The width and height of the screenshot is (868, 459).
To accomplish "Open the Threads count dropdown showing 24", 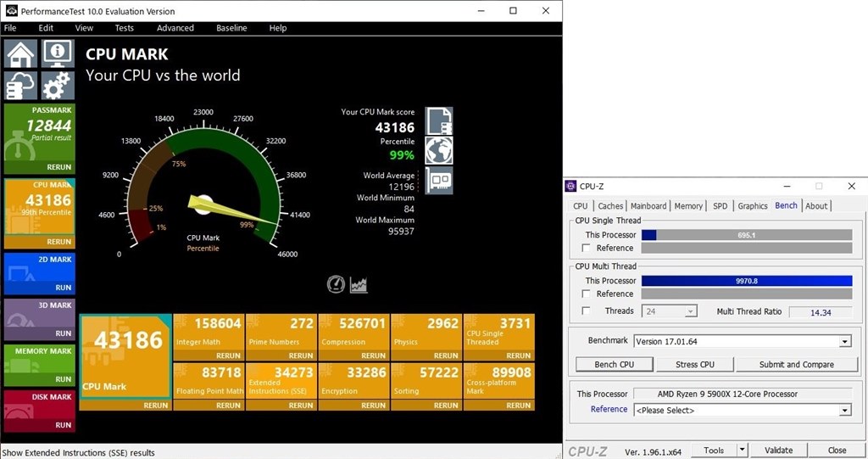I will point(670,311).
